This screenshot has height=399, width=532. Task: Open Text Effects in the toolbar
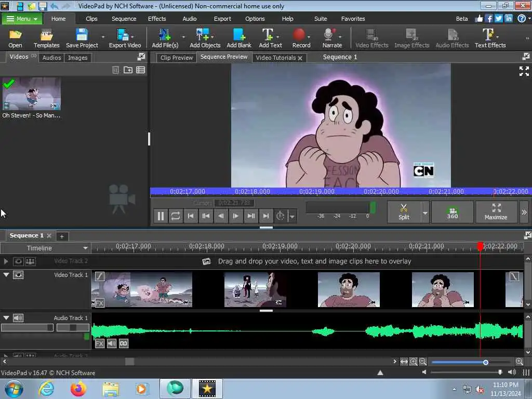[490, 38]
